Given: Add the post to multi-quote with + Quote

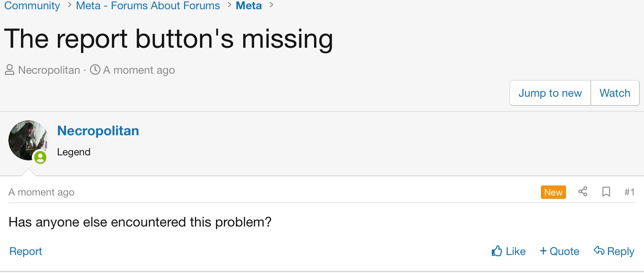Looking at the screenshot, I should click(559, 251).
